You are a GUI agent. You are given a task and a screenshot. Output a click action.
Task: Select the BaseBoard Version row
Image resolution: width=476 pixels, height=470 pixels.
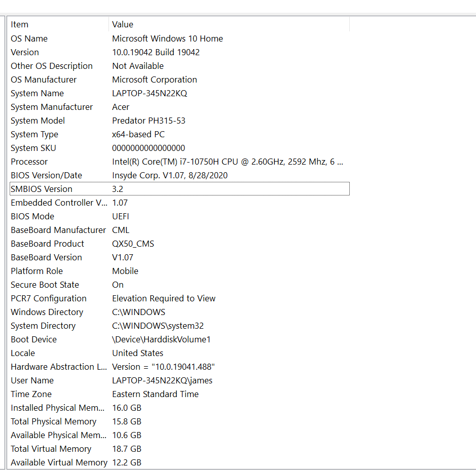click(180, 257)
